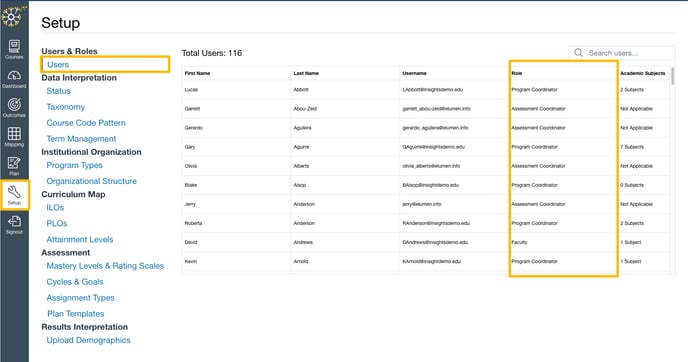Click the search magnifier icon
This screenshot has width=688, height=362.
[578, 53]
